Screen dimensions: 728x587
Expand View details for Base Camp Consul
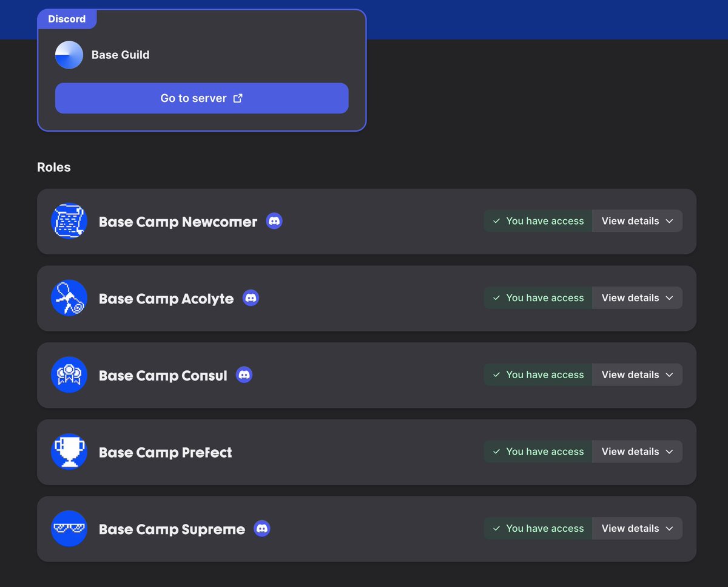click(x=637, y=375)
